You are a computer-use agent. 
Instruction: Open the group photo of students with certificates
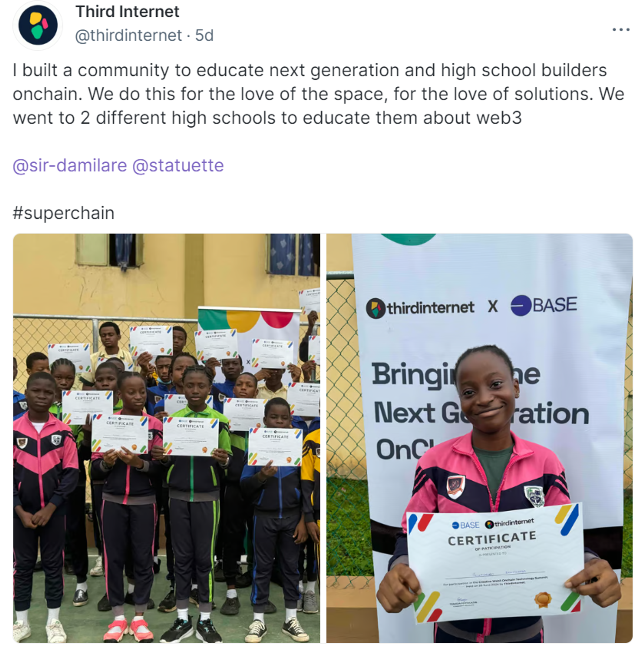166,438
